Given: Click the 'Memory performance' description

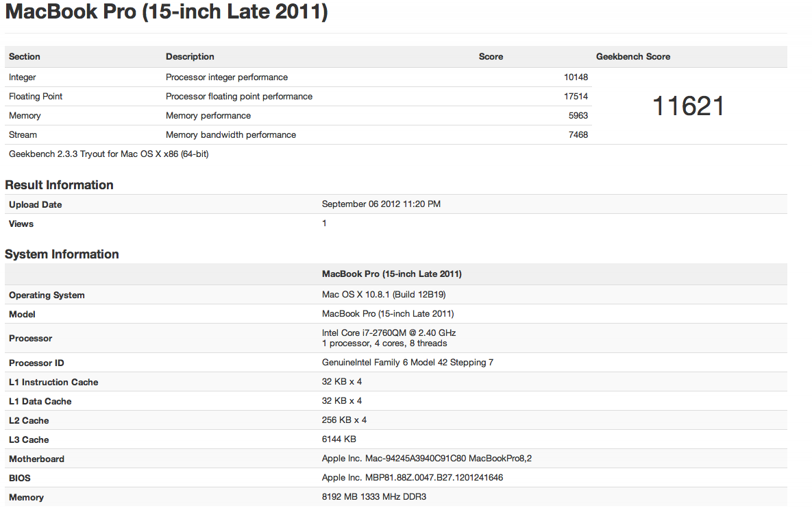Looking at the screenshot, I should tap(208, 116).
